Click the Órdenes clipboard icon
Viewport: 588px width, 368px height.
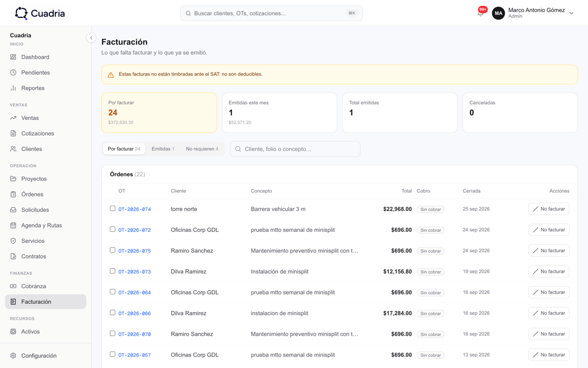click(13, 194)
